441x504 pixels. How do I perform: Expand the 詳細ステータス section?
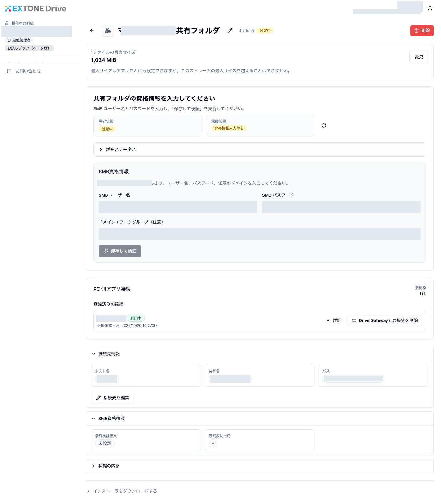pos(260,150)
